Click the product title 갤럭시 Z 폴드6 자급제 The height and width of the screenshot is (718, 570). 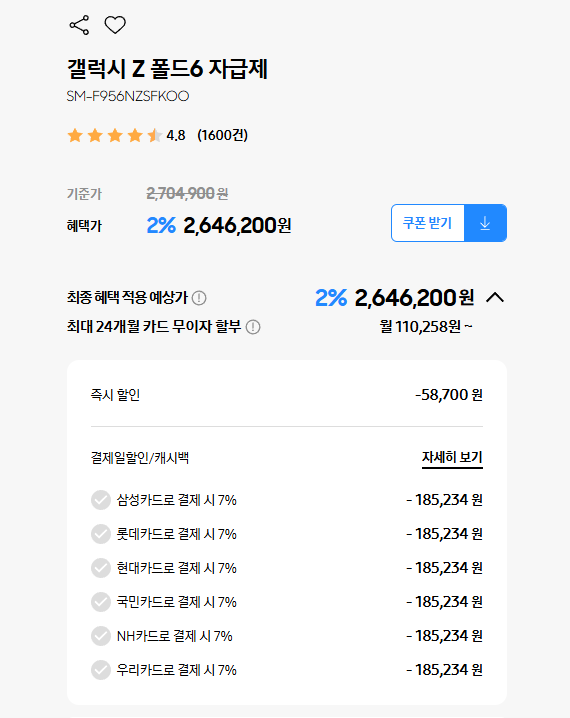[167, 69]
